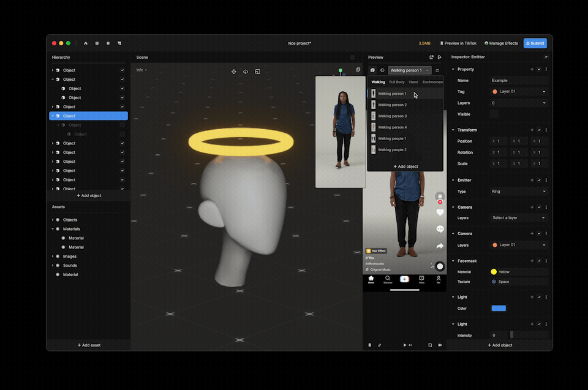588x390 pixels.
Task: Click the home icon in the title bar
Action: pos(86,43)
